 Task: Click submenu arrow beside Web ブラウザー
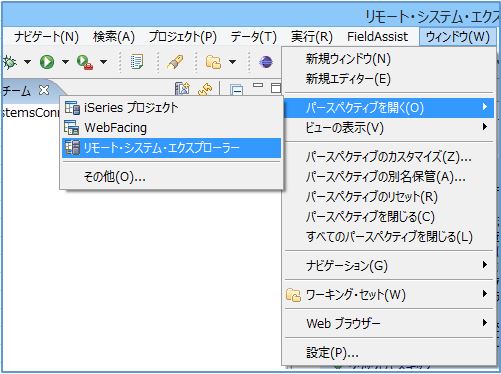point(485,323)
